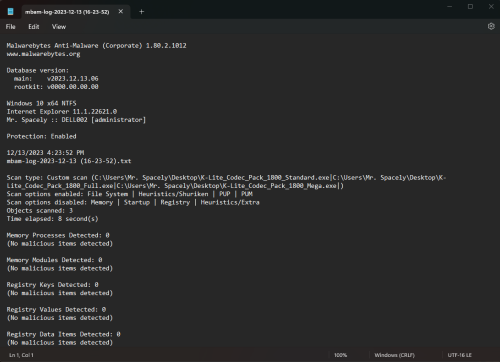The image size is (500, 362).
Task: Click the mbam-log-2023-12-13 (16-23-52).txt line in text
Action: click(x=69, y=161)
